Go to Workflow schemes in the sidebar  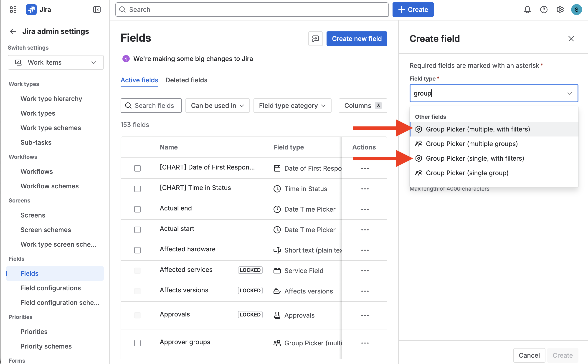pyautogui.click(x=49, y=186)
